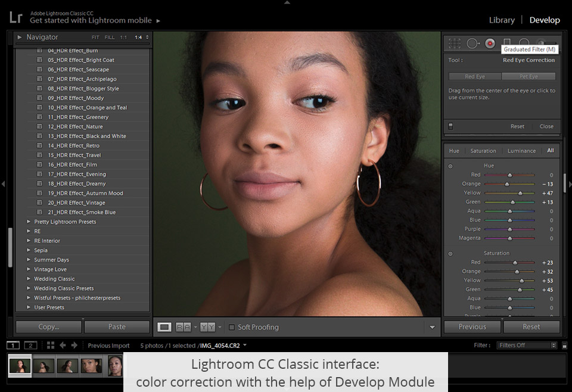Switch to Grid view in the filmstrip bar

tap(51, 345)
